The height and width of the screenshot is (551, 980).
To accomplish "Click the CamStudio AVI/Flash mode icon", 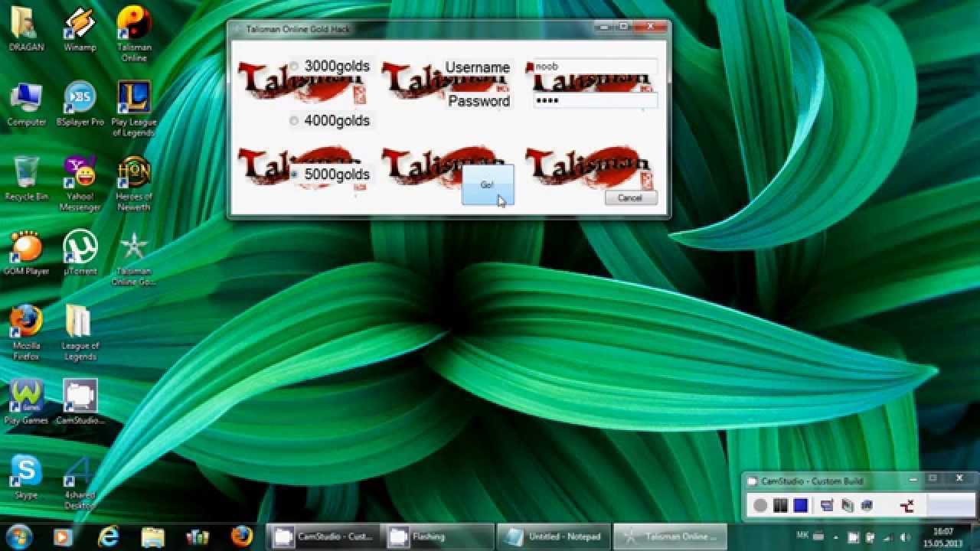I will [867, 505].
